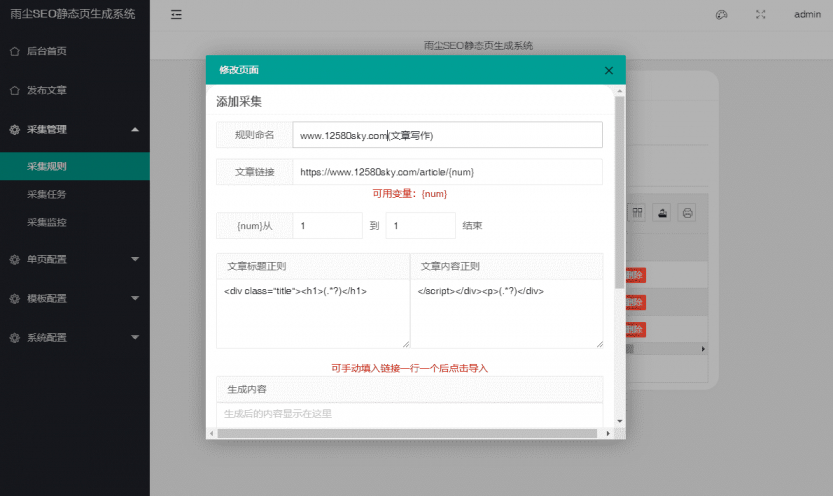Click the column filter icon in background table toolbar
Screen dimensions: 833x496
(x=637, y=213)
